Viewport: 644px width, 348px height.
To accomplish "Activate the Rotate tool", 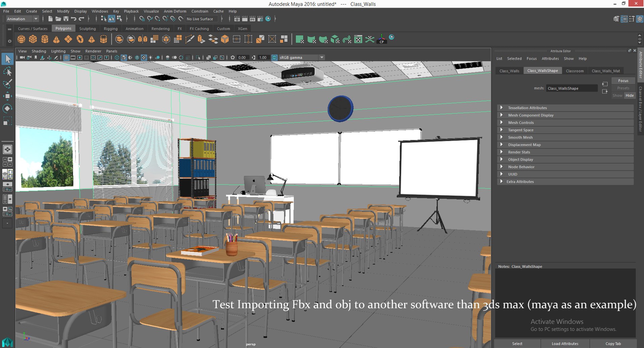I will point(7,108).
